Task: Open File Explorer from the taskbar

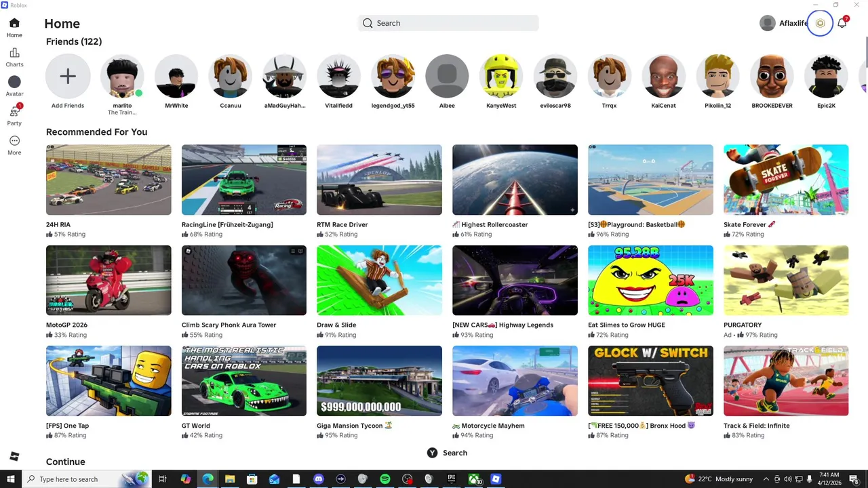Action: [x=230, y=479]
